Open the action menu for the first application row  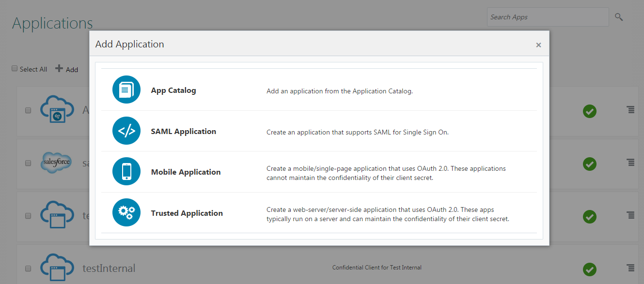coord(630,110)
